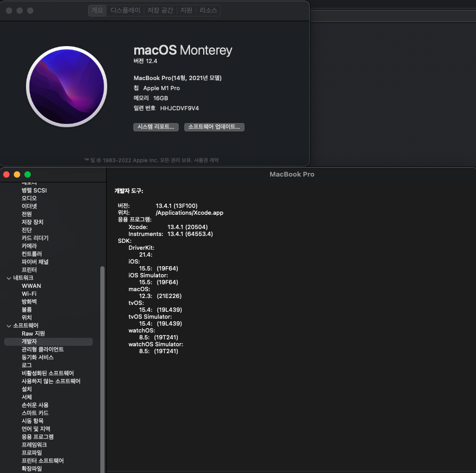Select 이더넷 in the sidebar
476x473 pixels.
[x=29, y=206]
